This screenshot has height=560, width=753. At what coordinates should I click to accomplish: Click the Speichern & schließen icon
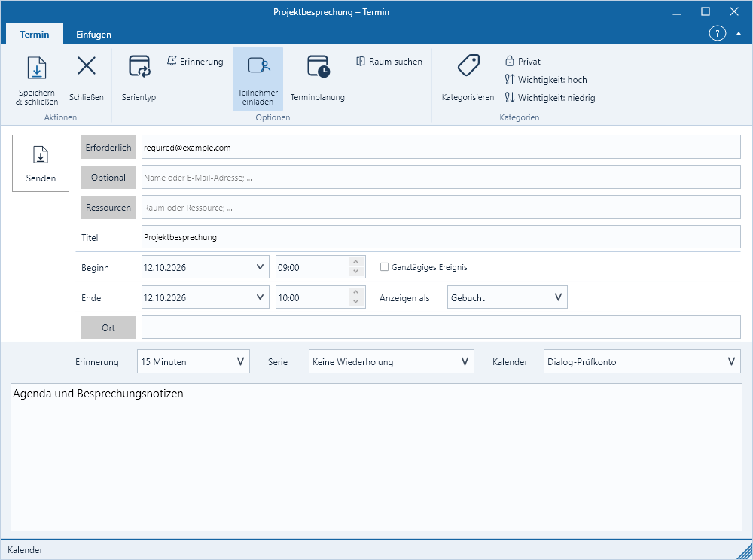click(36, 68)
